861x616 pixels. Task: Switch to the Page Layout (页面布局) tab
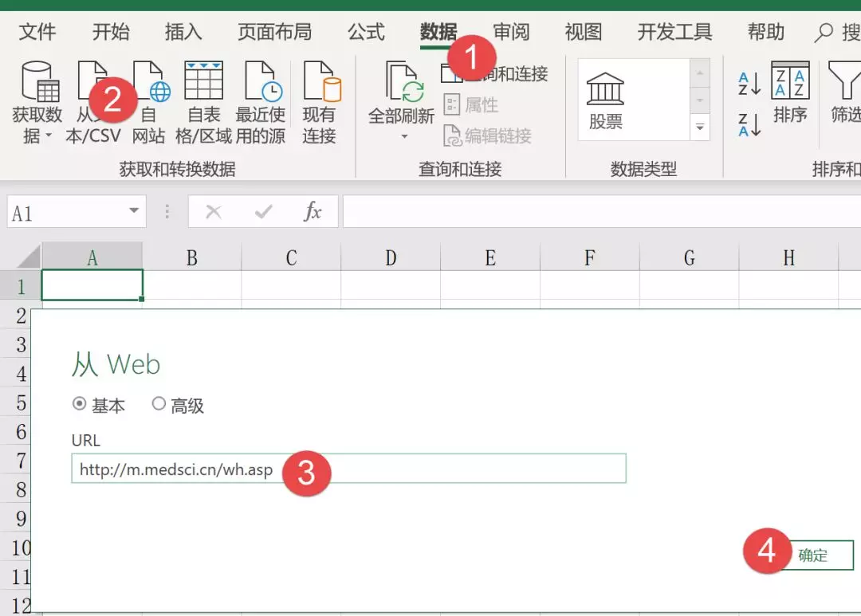[x=274, y=32]
